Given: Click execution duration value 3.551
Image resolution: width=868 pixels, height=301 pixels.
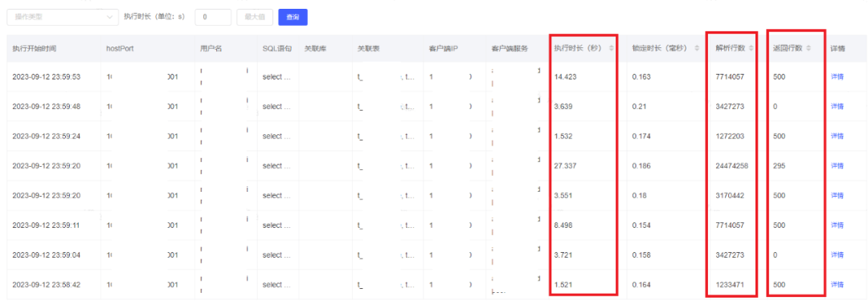Looking at the screenshot, I should pyautogui.click(x=563, y=195).
